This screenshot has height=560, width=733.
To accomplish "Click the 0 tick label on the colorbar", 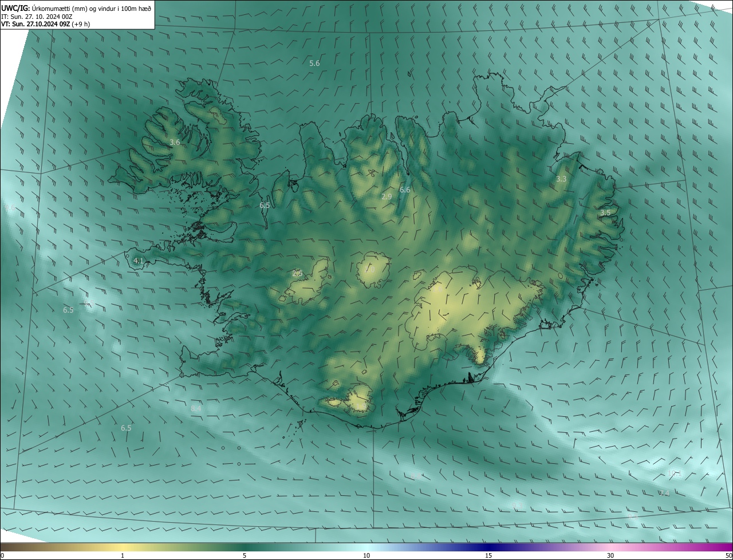I will 2,555.
